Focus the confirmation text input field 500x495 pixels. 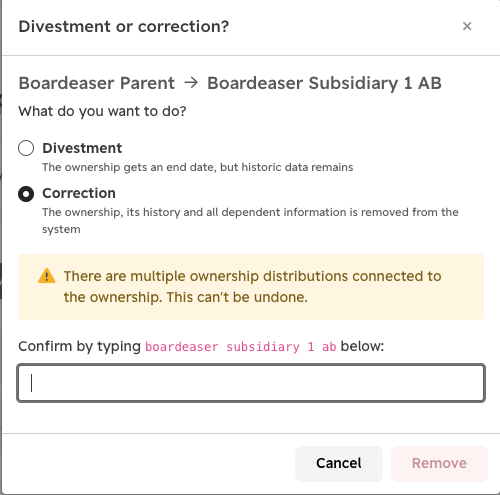point(251,383)
